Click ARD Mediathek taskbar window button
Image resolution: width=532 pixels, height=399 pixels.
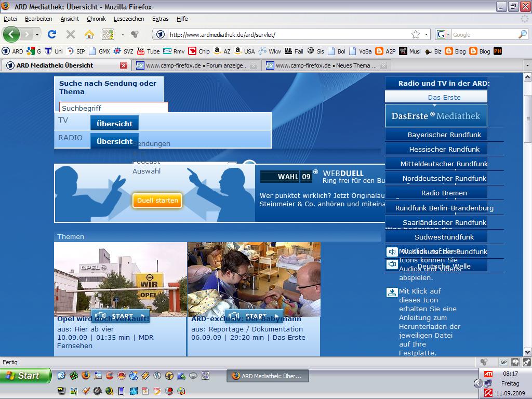click(268, 376)
